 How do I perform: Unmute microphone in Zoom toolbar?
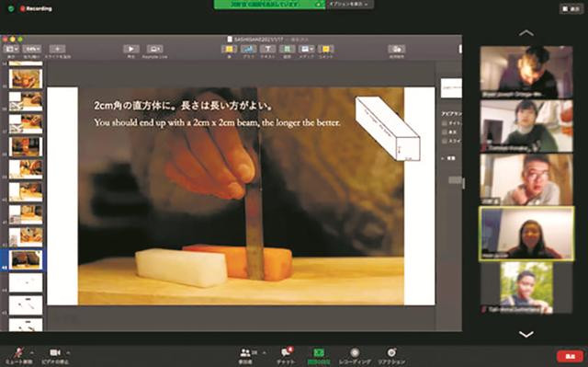pos(18,355)
